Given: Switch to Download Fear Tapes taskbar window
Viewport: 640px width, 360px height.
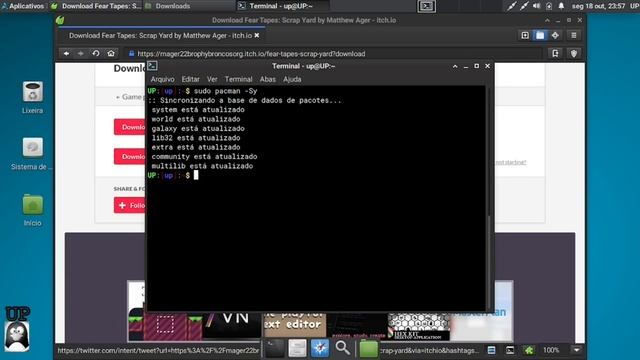Looking at the screenshot, I should [96, 6].
